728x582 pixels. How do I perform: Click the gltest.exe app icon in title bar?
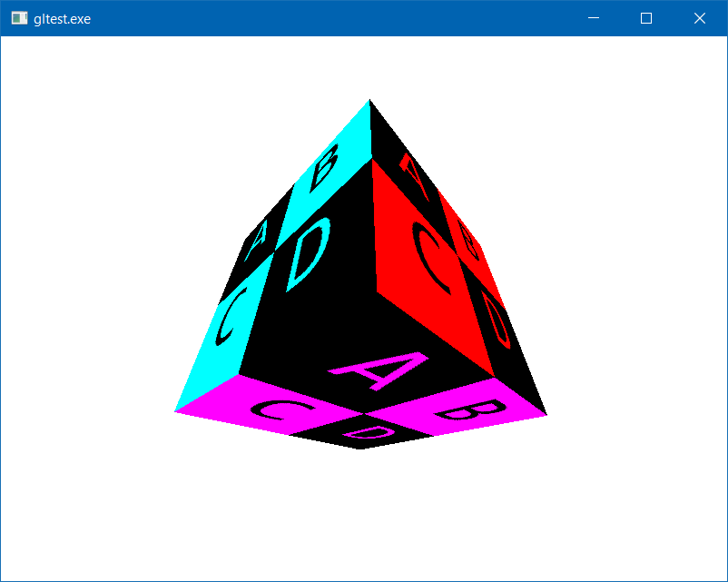click(x=19, y=18)
